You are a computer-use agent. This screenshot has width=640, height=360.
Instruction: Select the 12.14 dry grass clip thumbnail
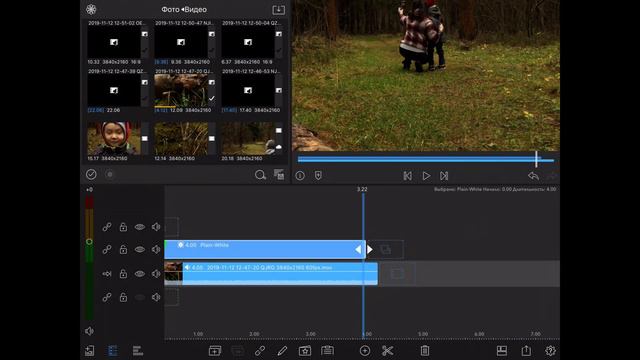pos(181,138)
